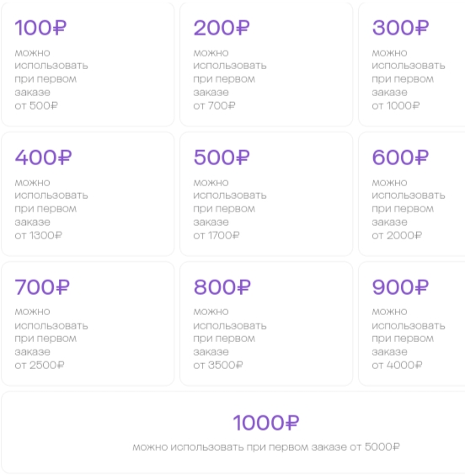Pick the 400₽ discount card
The image size is (465, 476).
click(88, 194)
